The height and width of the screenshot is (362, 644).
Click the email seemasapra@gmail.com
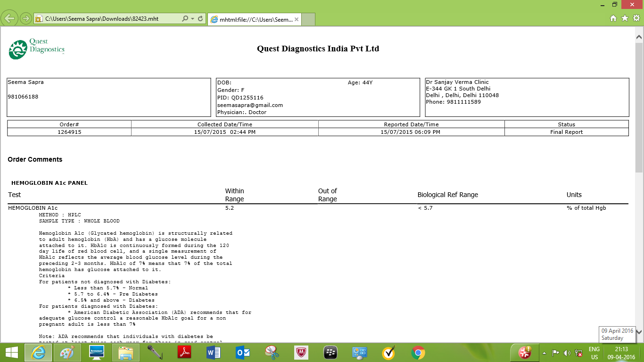(x=250, y=105)
